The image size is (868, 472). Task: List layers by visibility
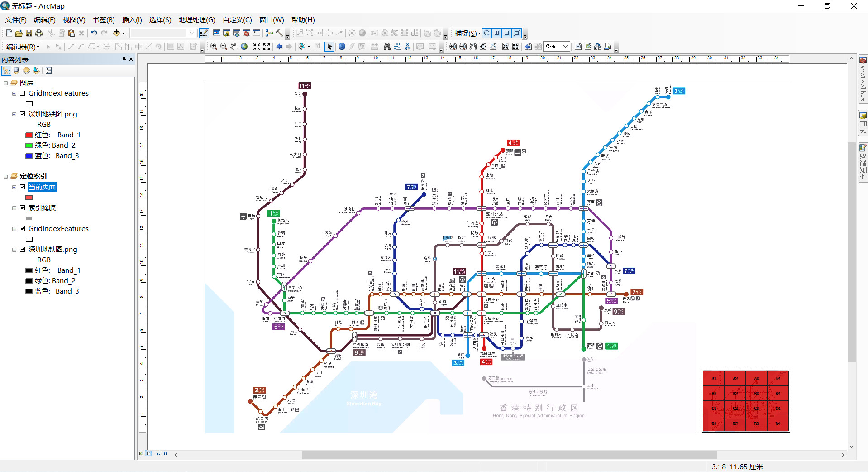26,71
